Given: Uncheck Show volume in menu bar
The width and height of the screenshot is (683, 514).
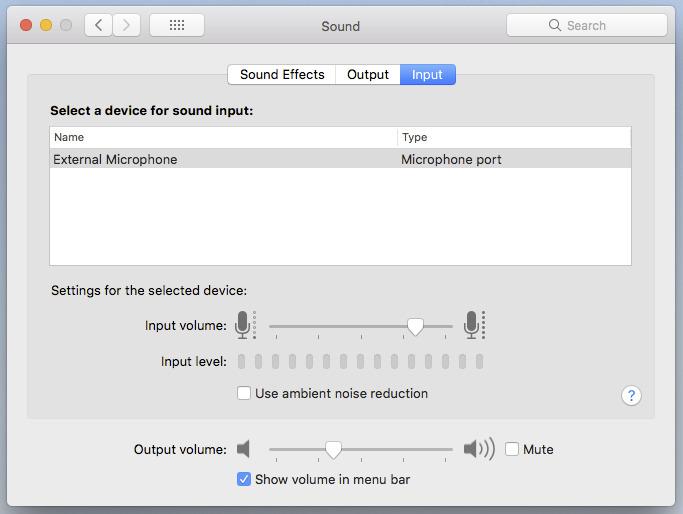Looking at the screenshot, I should coord(244,479).
